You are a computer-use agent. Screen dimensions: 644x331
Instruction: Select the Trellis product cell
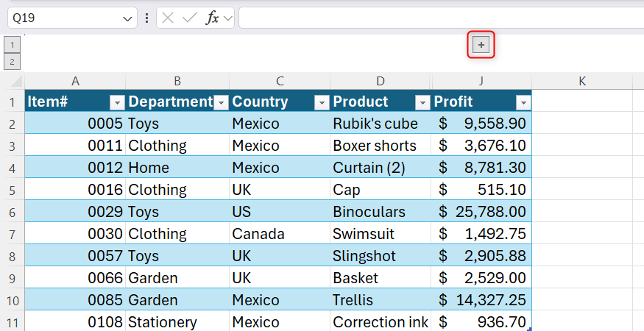381,300
